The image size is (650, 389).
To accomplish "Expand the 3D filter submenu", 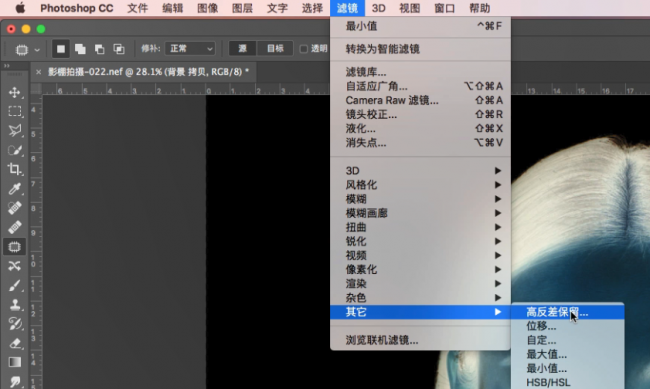I will (x=420, y=171).
